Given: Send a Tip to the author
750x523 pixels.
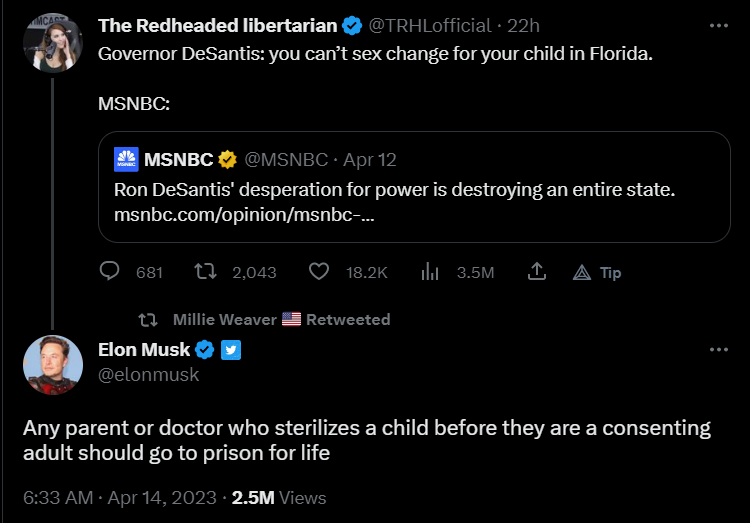Looking at the screenshot, I should pos(597,272).
